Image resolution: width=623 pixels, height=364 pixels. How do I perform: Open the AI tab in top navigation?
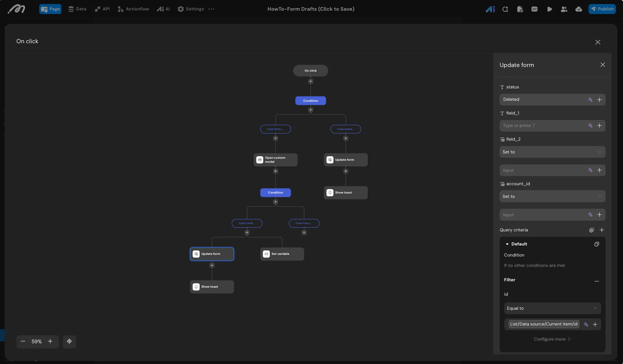(x=163, y=9)
